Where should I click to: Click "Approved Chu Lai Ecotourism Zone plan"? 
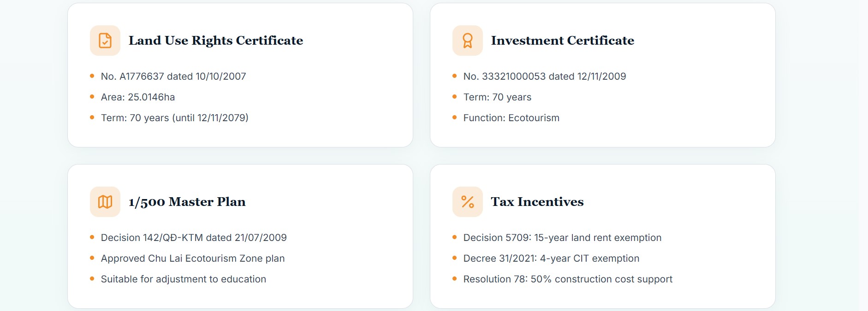point(193,258)
